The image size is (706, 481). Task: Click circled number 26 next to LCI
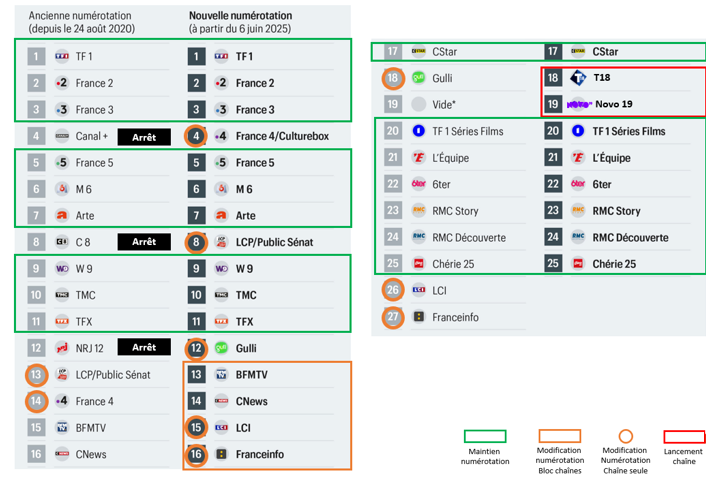click(393, 290)
